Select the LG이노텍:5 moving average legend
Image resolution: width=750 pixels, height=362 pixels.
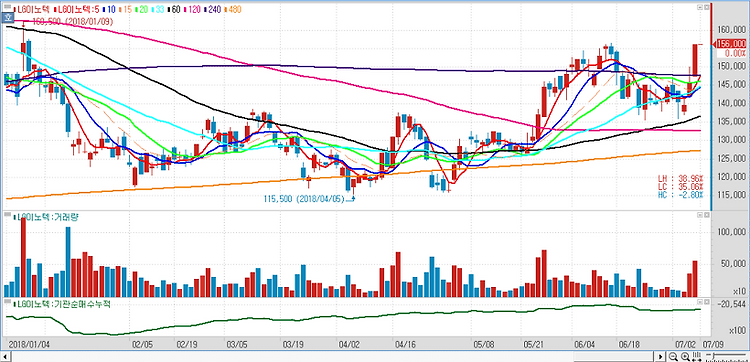click(x=77, y=10)
